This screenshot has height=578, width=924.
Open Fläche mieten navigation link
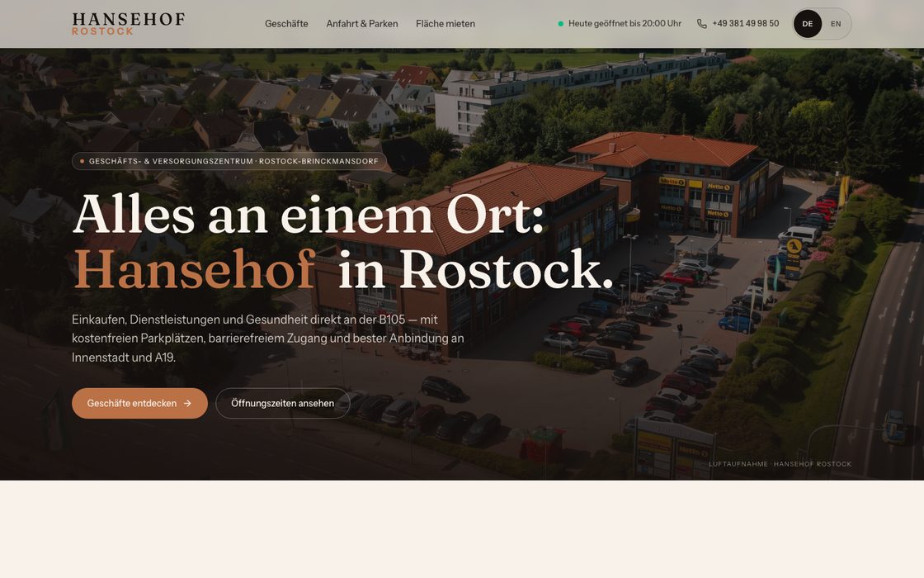445,24
